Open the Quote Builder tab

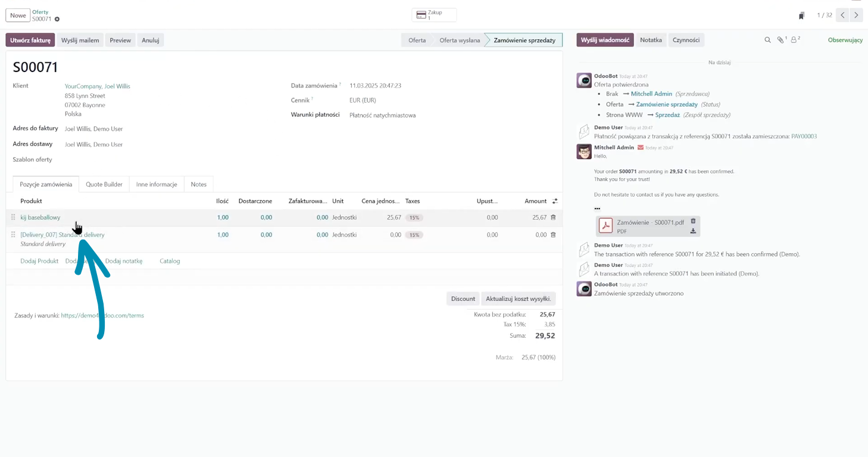(x=104, y=185)
